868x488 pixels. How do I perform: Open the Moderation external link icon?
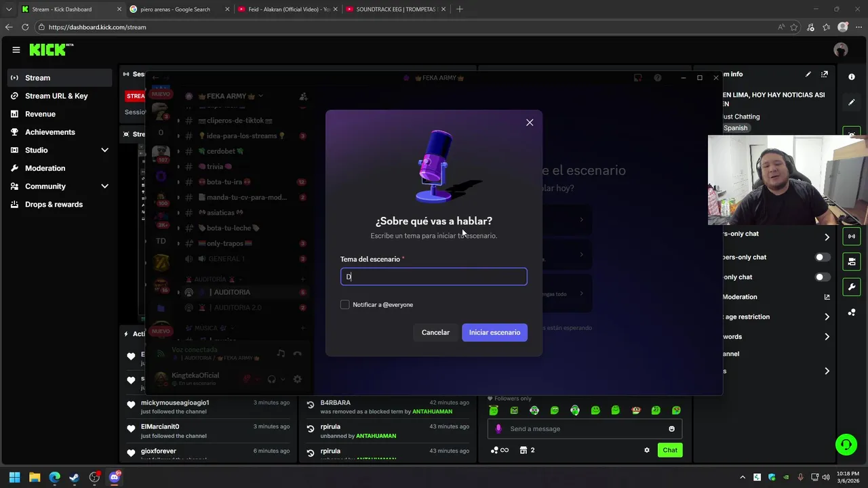coord(827,297)
